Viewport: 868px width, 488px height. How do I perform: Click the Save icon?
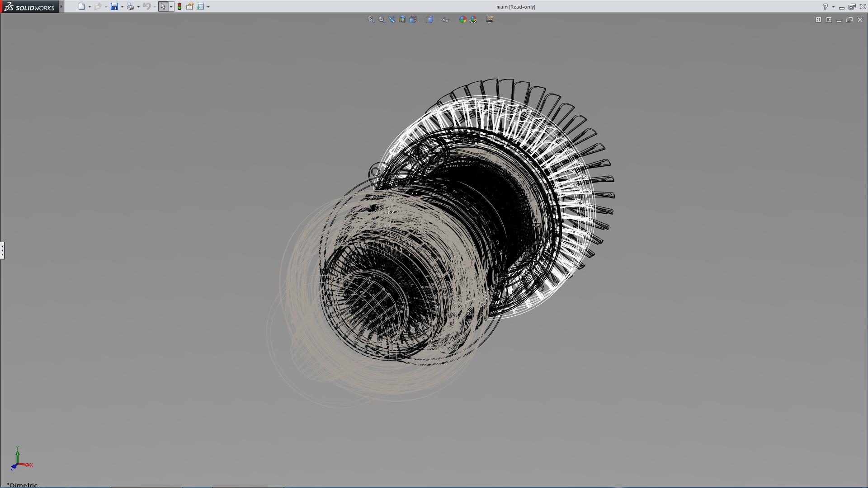(114, 6)
